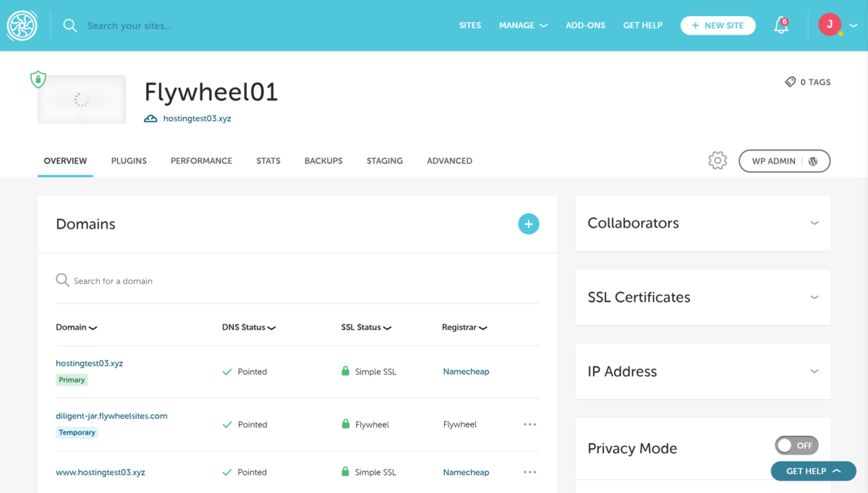Click the cloud icon beside hostingtest03.xyz
This screenshot has height=493, width=868.
(x=150, y=118)
